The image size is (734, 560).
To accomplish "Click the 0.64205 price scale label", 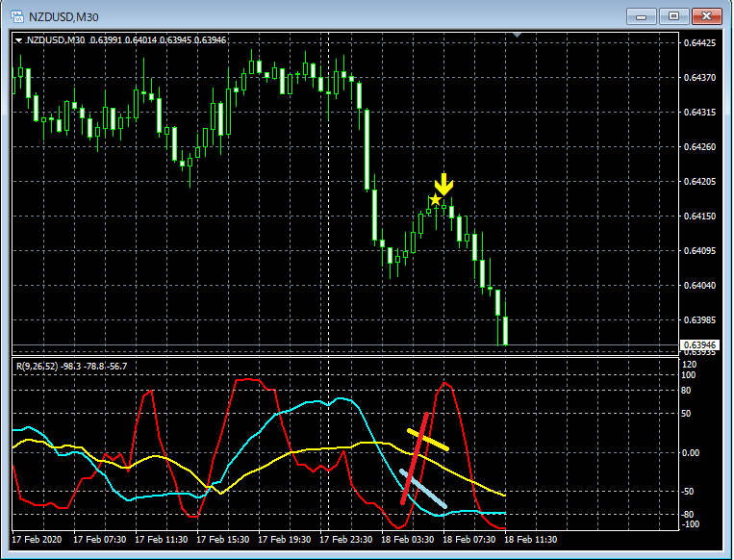I will click(x=699, y=182).
